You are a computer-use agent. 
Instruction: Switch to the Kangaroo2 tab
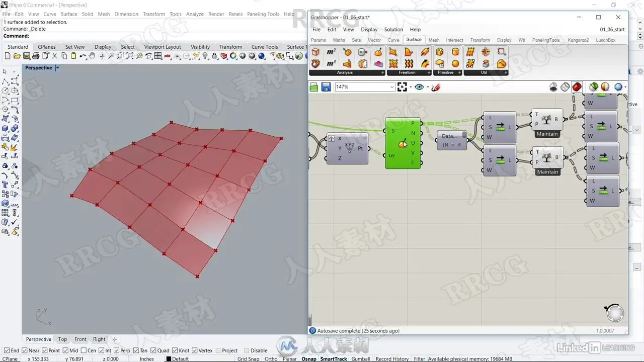click(x=578, y=40)
